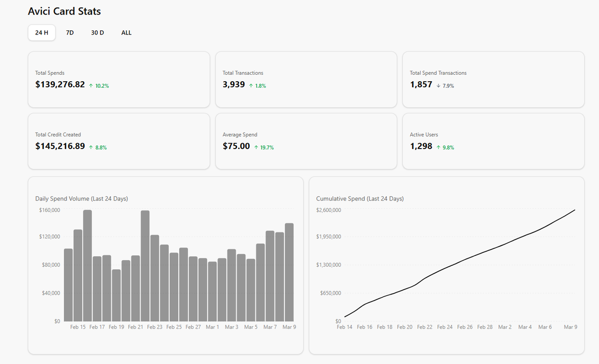Image resolution: width=599 pixels, height=364 pixels.
Task: Click the up arrow next to 9.8%
Action: [438, 148]
